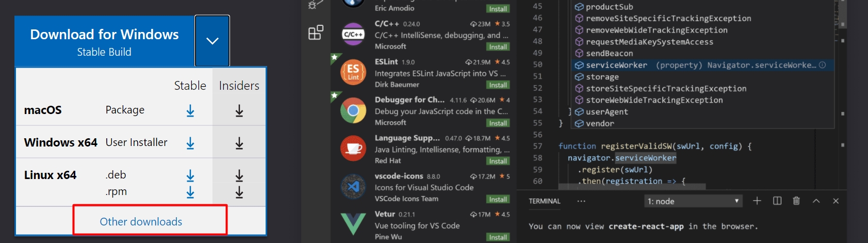Open the panel's more tabs ellipsis menu
Viewport: 868px width, 243px height.
581,201
